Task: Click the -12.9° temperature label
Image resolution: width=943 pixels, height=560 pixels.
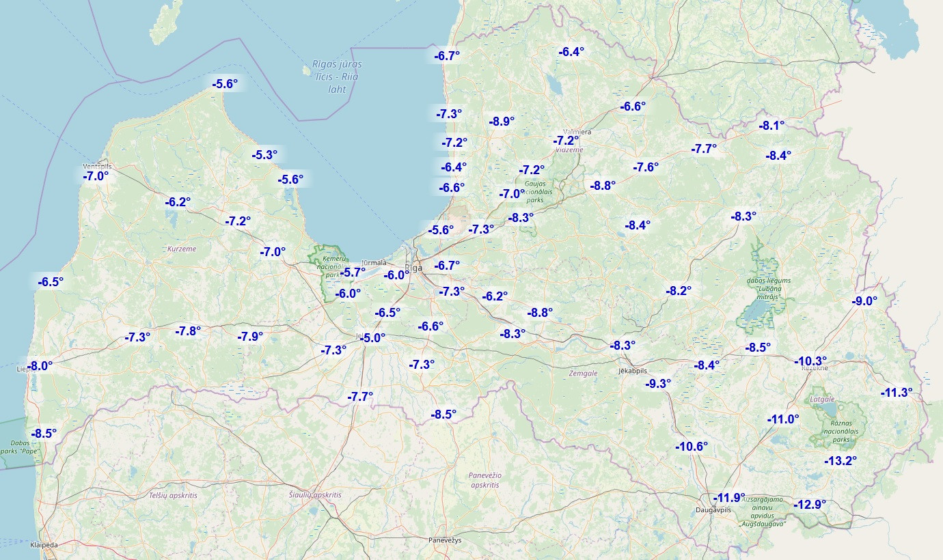Action: click(810, 505)
